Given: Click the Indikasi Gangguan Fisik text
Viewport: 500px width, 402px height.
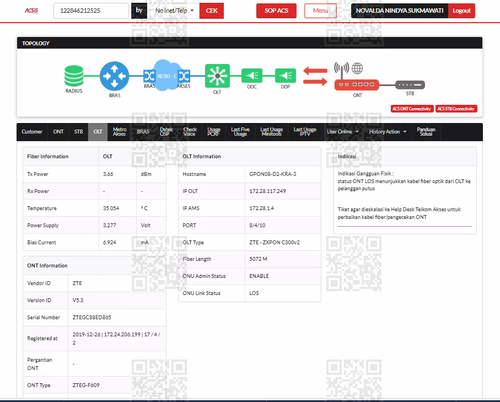Looking at the screenshot, I should click(x=365, y=173).
